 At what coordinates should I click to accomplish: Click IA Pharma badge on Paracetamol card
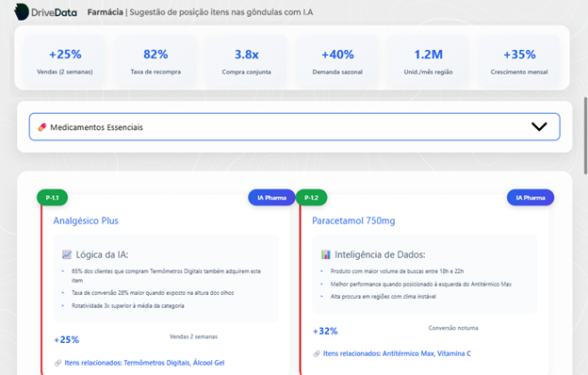click(x=531, y=198)
